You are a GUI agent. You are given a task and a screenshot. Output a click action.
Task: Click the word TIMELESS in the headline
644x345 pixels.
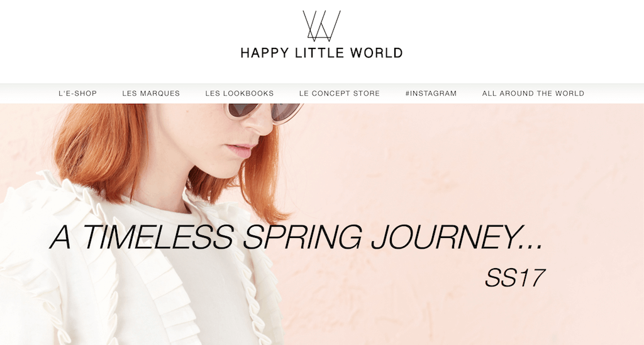[158, 237]
